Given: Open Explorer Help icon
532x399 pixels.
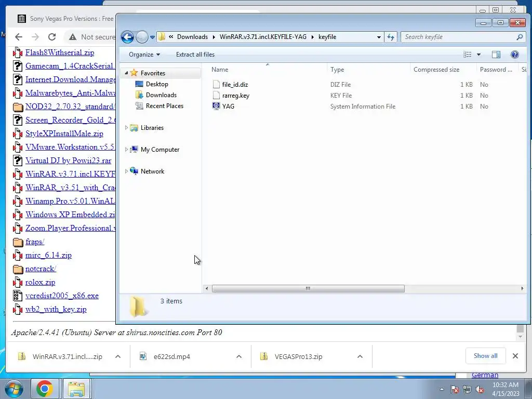Looking at the screenshot, I should click(x=515, y=55).
